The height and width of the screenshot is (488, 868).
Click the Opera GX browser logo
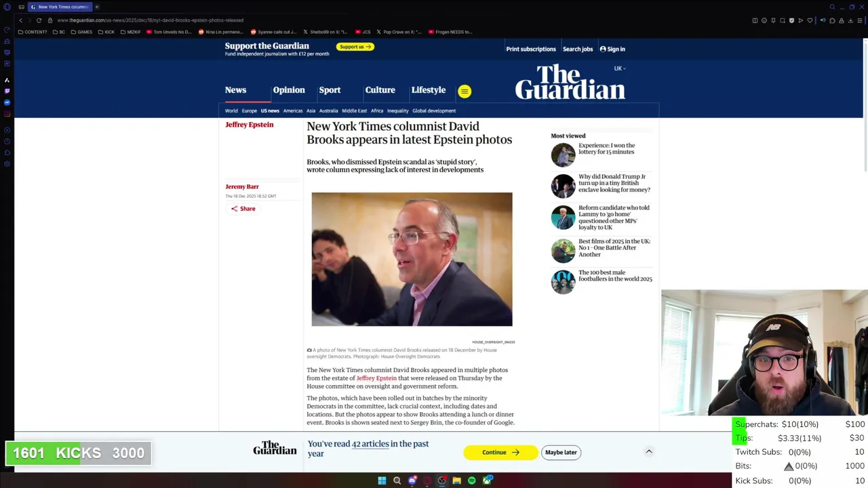click(x=7, y=7)
